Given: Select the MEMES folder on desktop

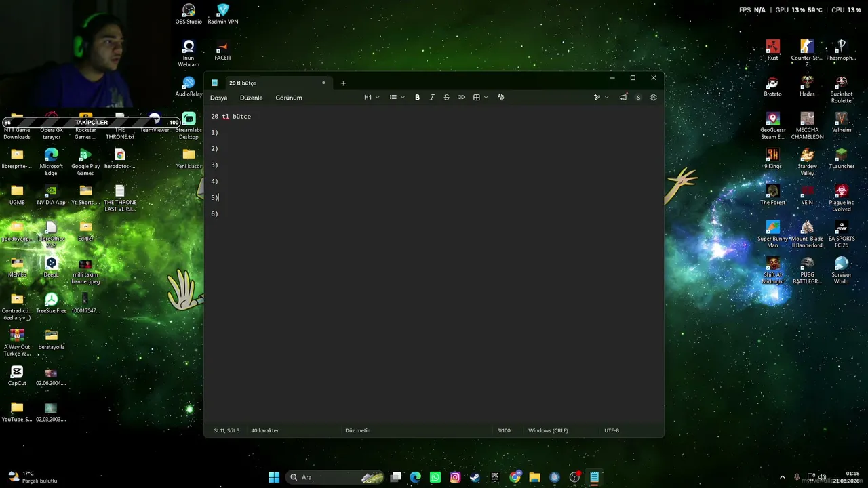Looking at the screenshot, I should [17, 267].
